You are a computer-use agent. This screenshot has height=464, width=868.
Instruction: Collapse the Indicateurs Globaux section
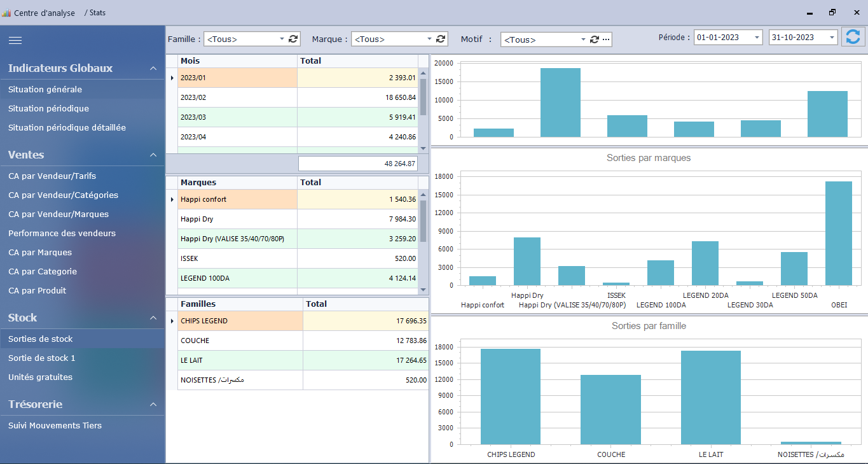point(153,68)
